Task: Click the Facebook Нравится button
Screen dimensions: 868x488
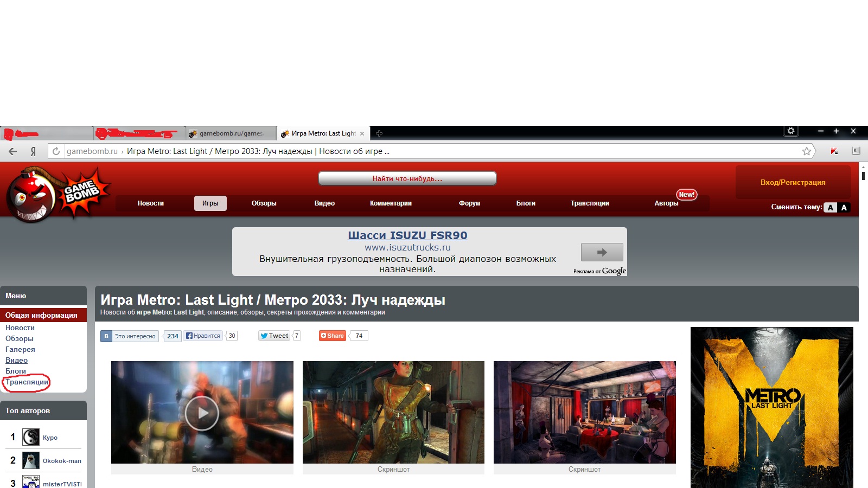Action: point(203,336)
